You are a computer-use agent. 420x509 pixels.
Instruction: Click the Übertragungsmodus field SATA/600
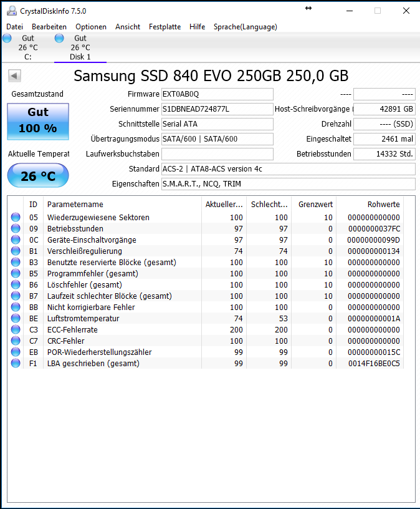[217, 139]
